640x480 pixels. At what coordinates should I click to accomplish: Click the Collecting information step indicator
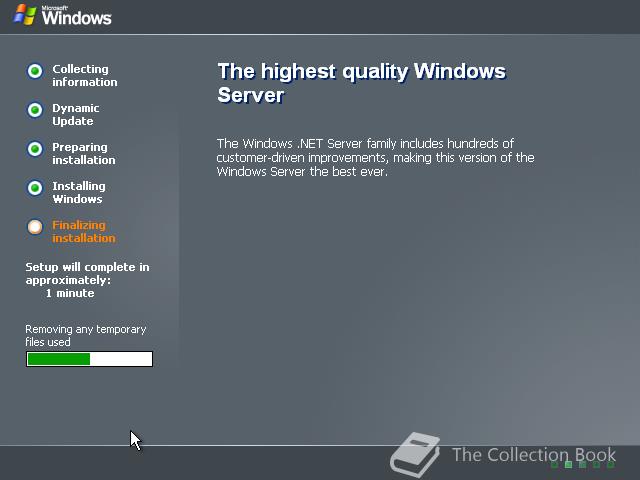pyautogui.click(x=35, y=71)
